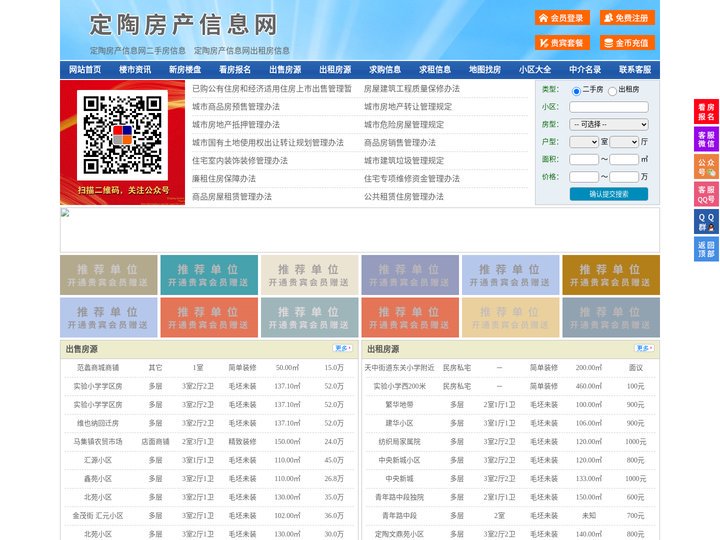The image size is (720, 540).
Task: Open the 实验小学西200米 rental listing
Action: point(399,386)
